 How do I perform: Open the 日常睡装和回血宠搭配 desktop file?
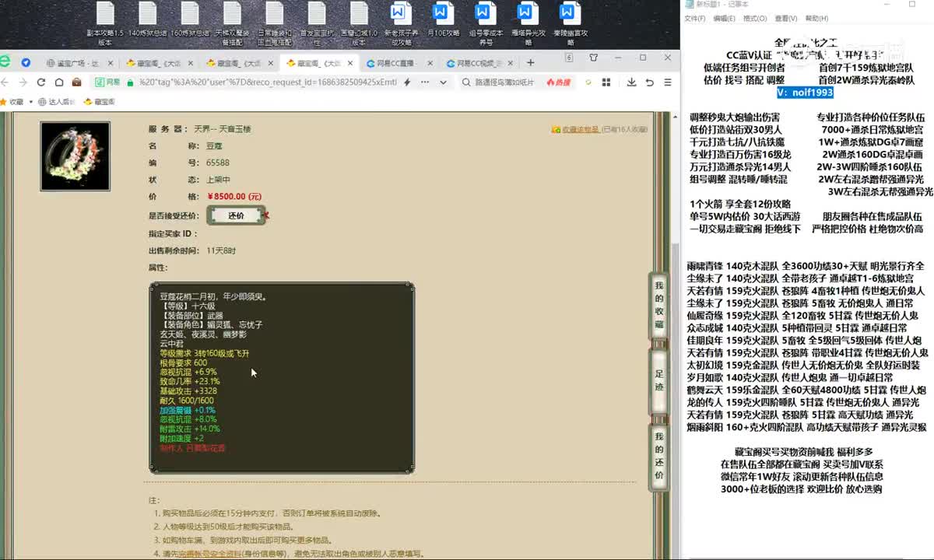(274, 23)
